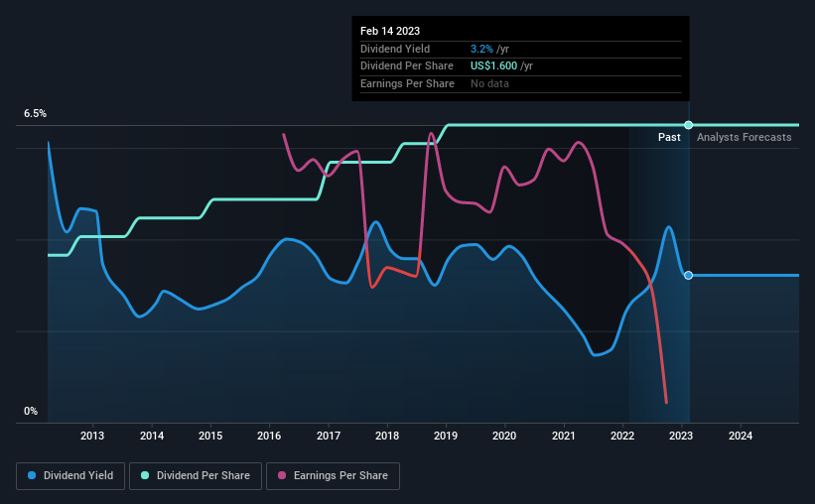Click the 'Past' region label

(x=669, y=137)
